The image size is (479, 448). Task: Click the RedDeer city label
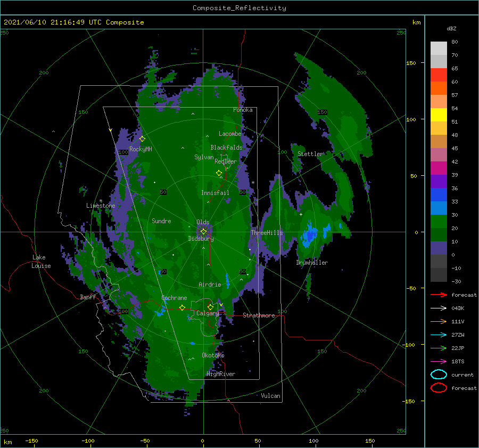point(226,161)
